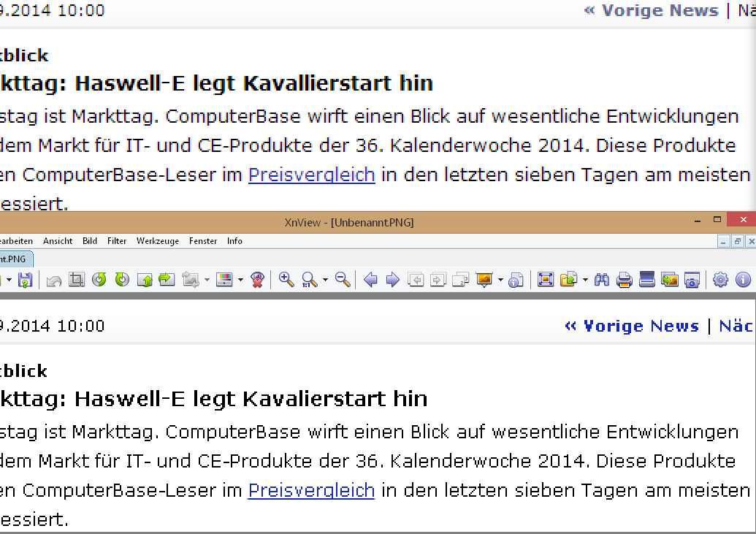Toggle fullscreen view icon
756x534 pixels.
point(546,280)
